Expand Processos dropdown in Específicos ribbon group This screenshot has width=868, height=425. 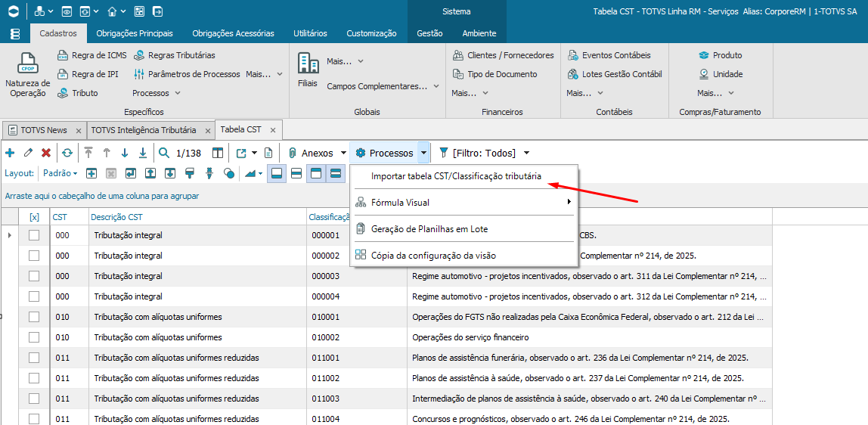157,93
